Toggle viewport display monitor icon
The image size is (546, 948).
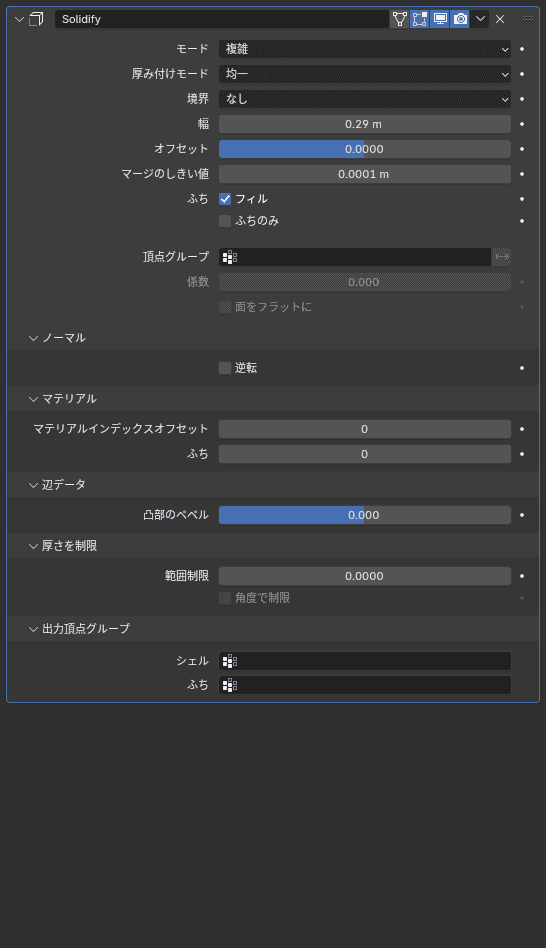[440, 19]
